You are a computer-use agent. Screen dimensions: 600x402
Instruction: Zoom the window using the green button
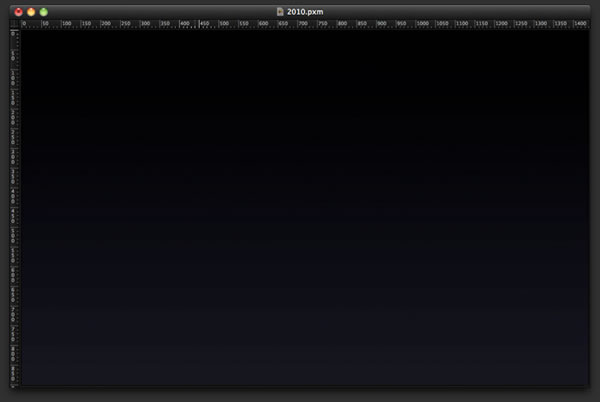tap(44, 12)
